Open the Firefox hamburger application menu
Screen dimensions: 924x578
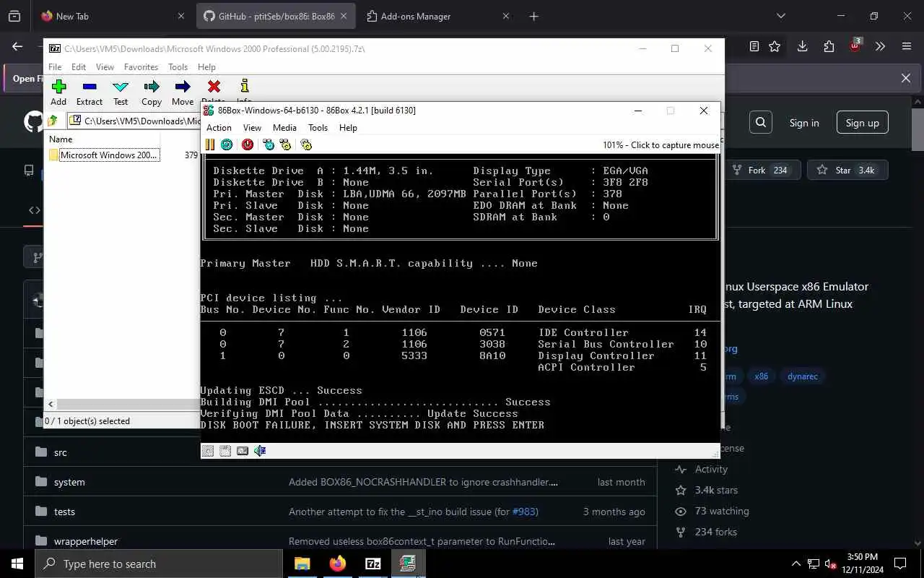pyautogui.click(x=907, y=46)
